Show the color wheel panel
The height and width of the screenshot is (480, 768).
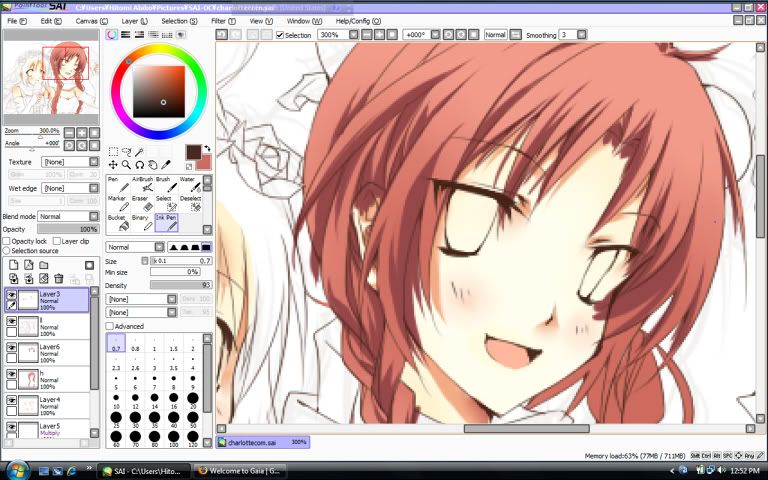pos(112,35)
